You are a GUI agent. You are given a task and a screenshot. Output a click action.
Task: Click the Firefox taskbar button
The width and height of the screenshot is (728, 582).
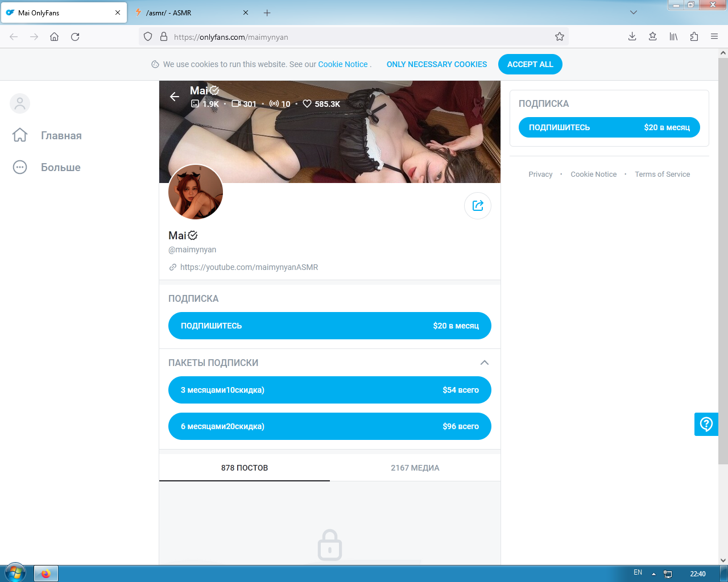[46, 573]
